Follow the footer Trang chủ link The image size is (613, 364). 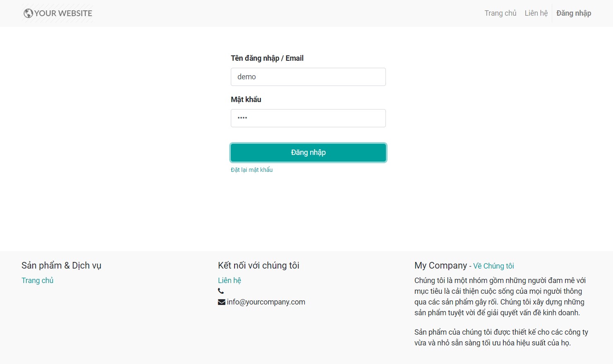click(x=38, y=281)
